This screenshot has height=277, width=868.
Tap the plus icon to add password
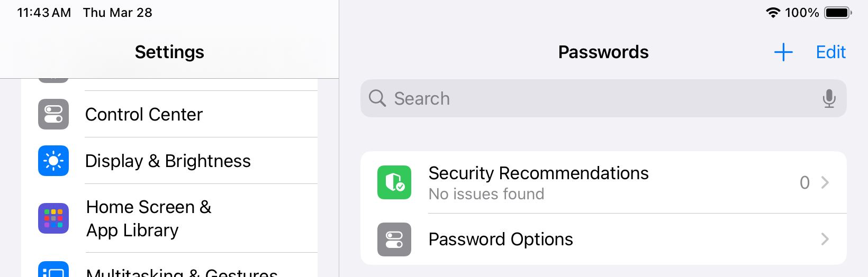[x=783, y=52]
